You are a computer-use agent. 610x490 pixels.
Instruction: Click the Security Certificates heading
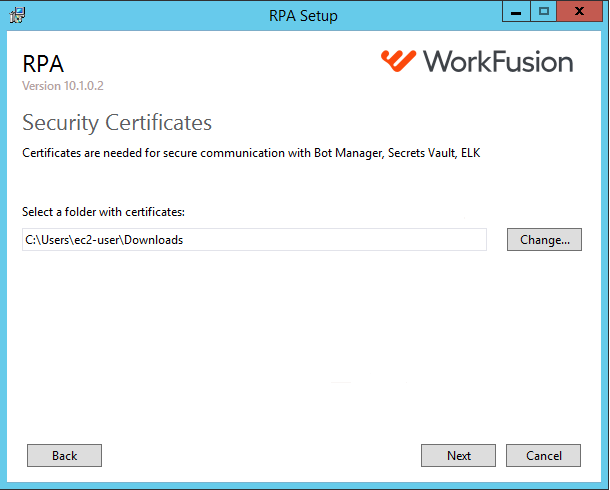pos(117,123)
